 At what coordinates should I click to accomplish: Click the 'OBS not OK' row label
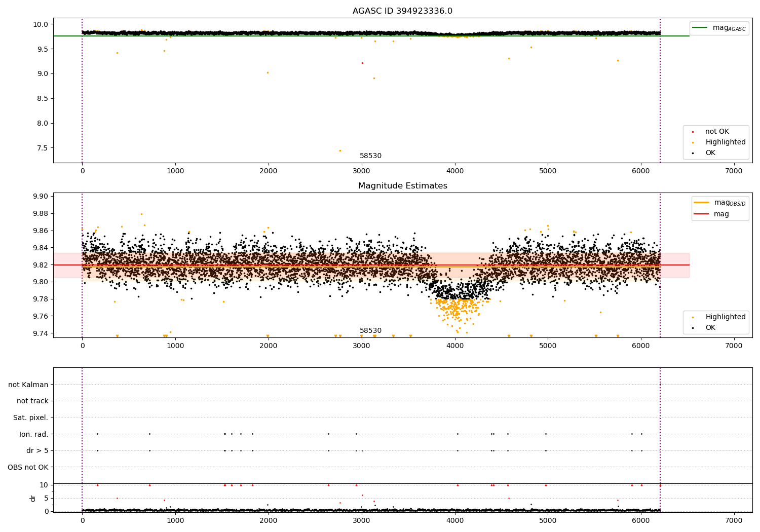[28, 467]
